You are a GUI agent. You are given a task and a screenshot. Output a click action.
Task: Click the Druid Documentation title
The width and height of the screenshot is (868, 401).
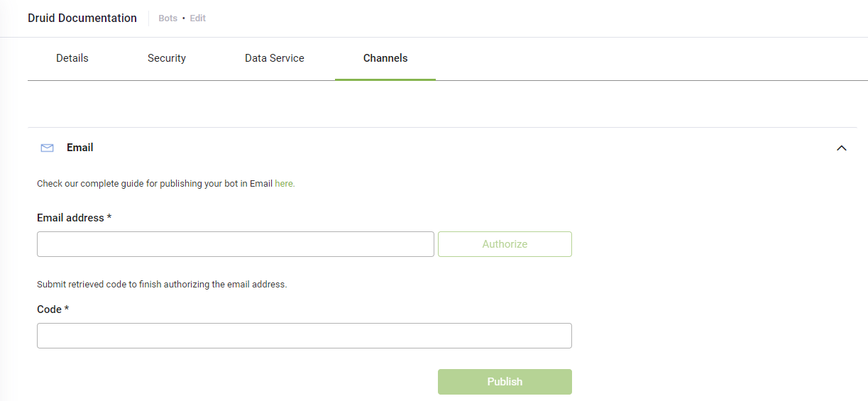tap(82, 18)
